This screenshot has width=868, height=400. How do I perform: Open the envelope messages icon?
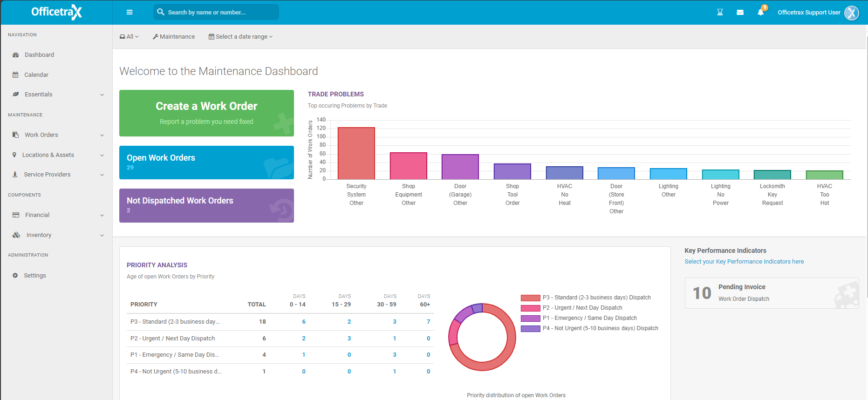[740, 13]
